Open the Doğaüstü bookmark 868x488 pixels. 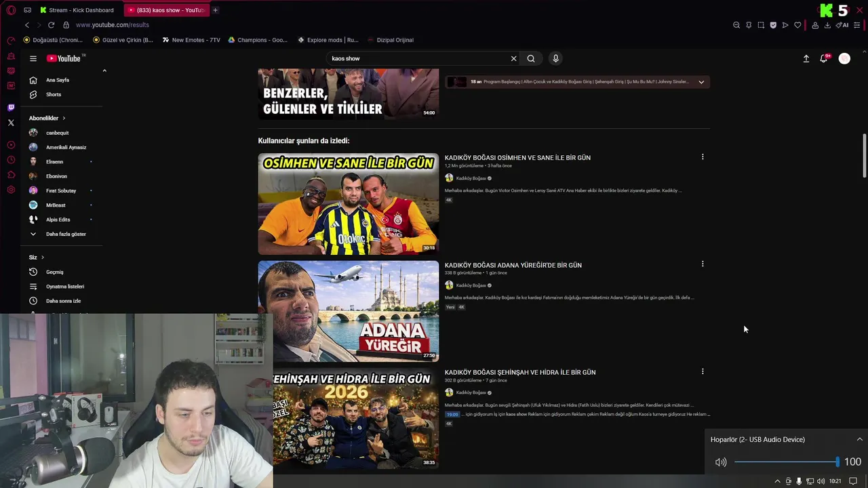53,40
